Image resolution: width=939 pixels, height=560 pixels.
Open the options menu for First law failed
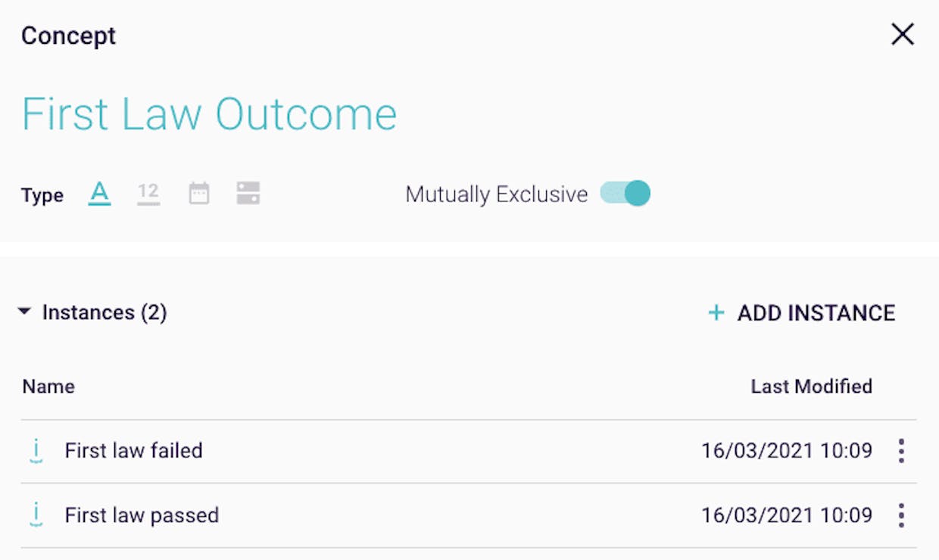pos(901,451)
